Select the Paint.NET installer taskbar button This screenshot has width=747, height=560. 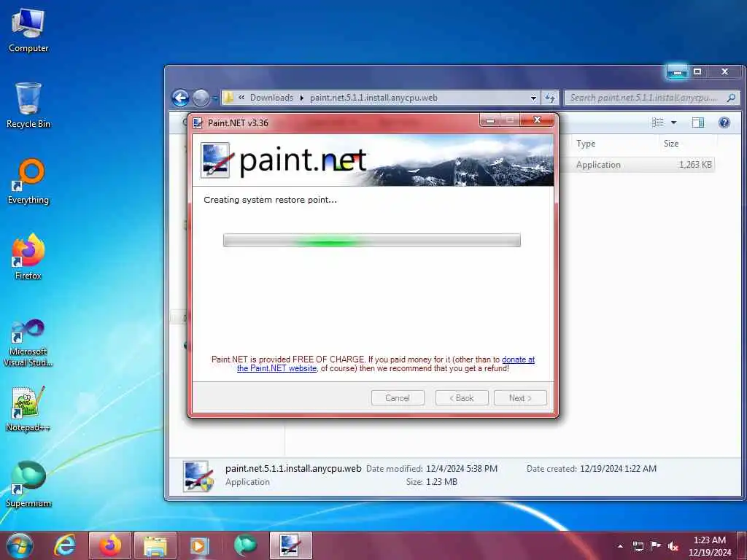(290, 545)
